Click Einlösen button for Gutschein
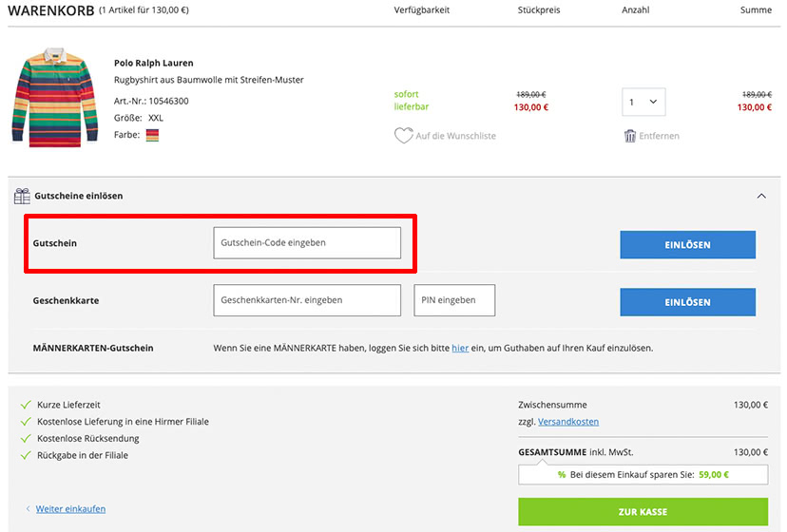The height and width of the screenshot is (532, 787). tap(687, 245)
